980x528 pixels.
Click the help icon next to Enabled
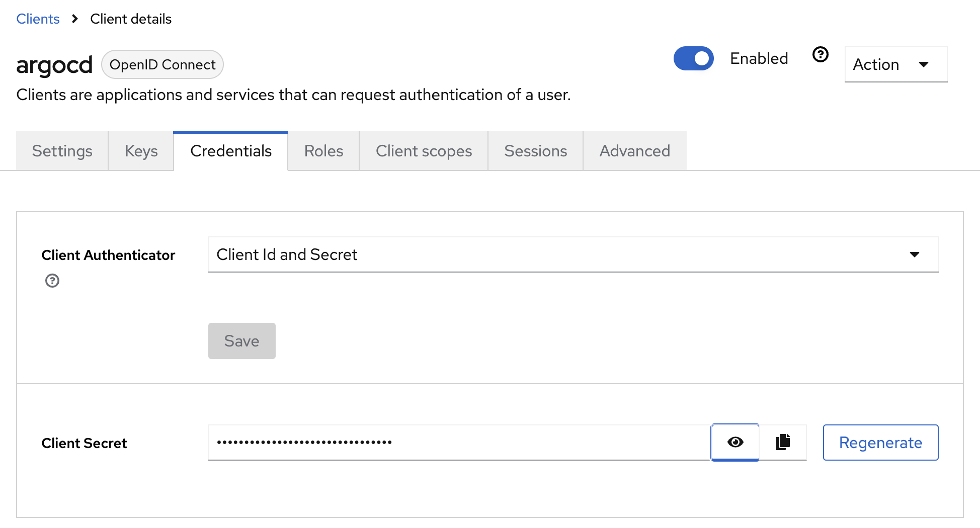point(820,54)
